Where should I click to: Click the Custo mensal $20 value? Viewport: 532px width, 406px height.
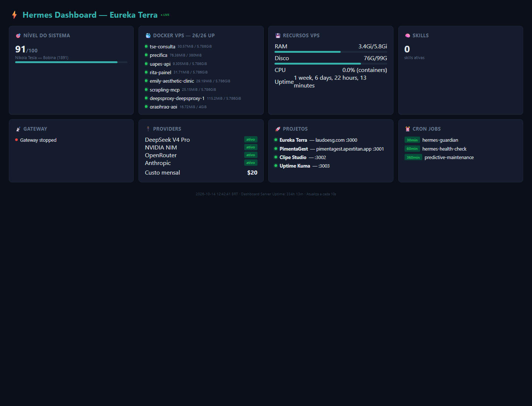[252, 172]
